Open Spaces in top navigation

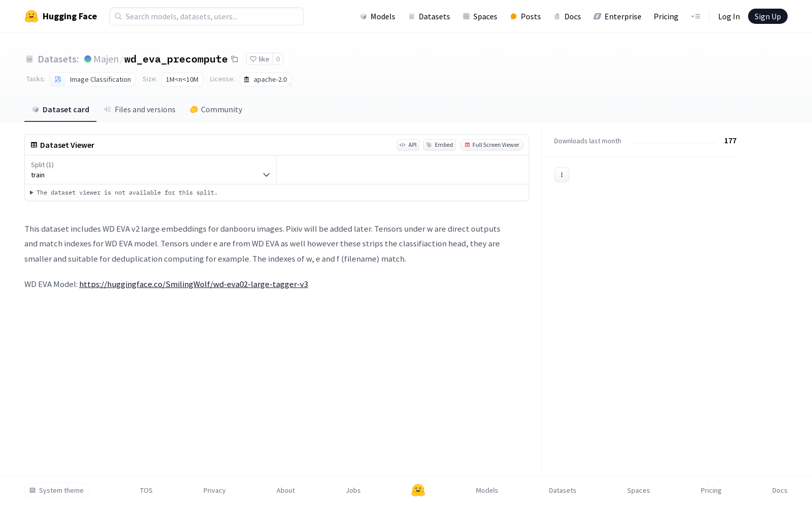click(480, 16)
